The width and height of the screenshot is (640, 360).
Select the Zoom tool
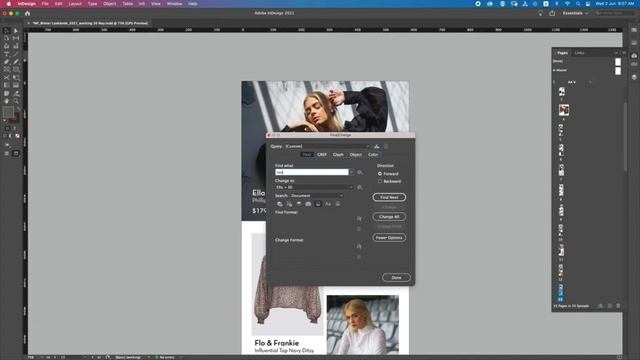[16, 101]
